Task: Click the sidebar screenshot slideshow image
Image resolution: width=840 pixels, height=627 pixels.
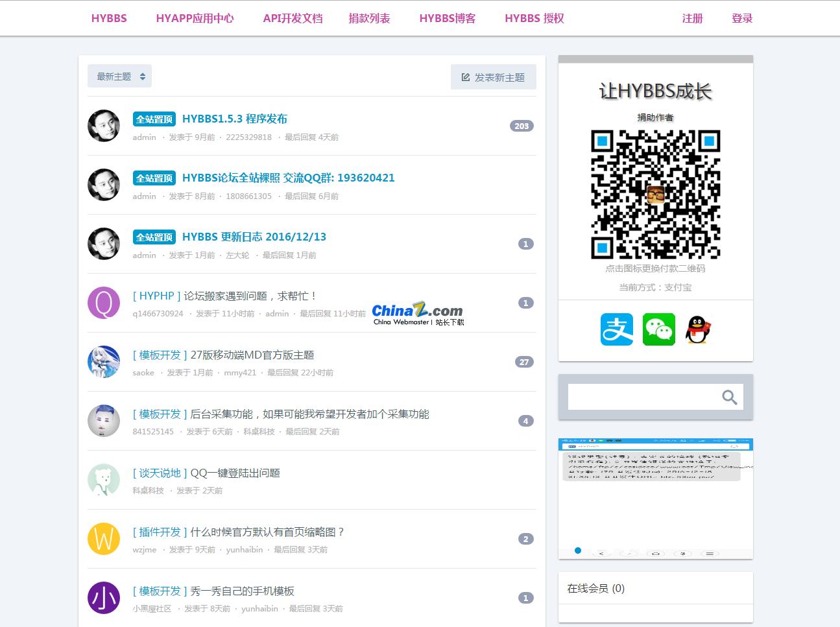Action: point(656,498)
